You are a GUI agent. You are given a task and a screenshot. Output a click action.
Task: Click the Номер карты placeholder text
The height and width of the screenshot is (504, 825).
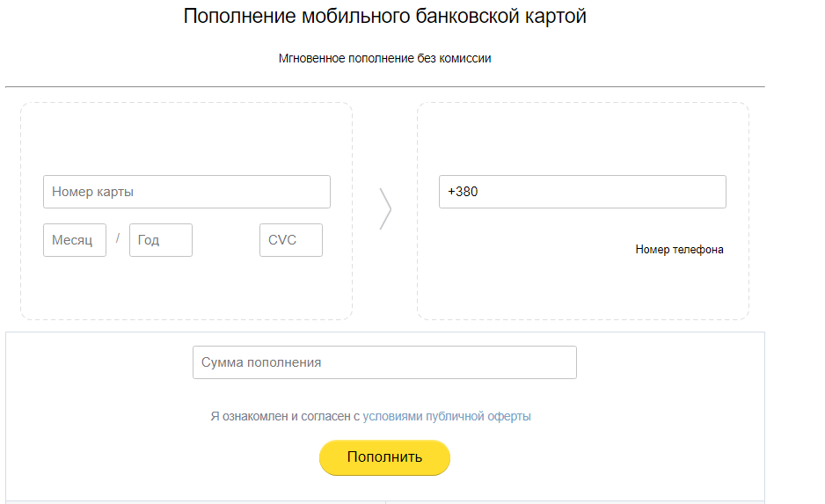coord(92,192)
